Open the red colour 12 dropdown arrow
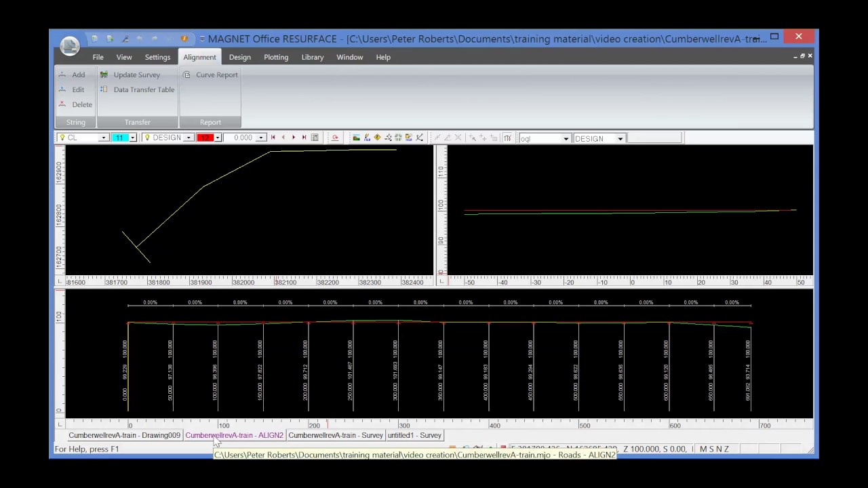Image resolution: width=868 pixels, height=488 pixels. 218,138
